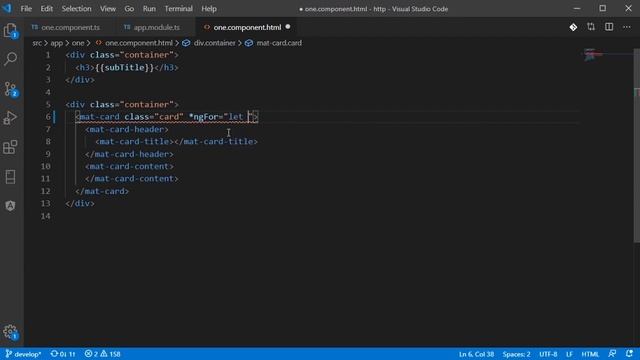Open the Help menu
Image resolution: width=640 pixels, height=360 pixels.
coord(209,9)
